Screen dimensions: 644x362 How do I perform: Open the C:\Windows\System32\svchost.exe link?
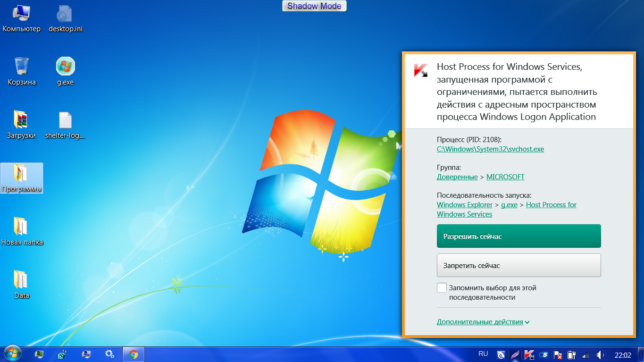pos(491,149)
